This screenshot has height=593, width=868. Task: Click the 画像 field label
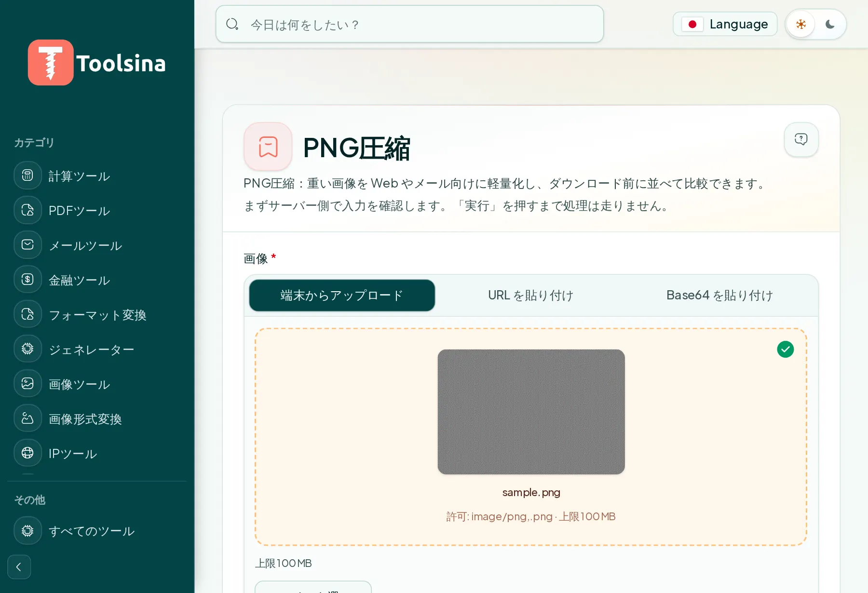click(x=256, y=259)
